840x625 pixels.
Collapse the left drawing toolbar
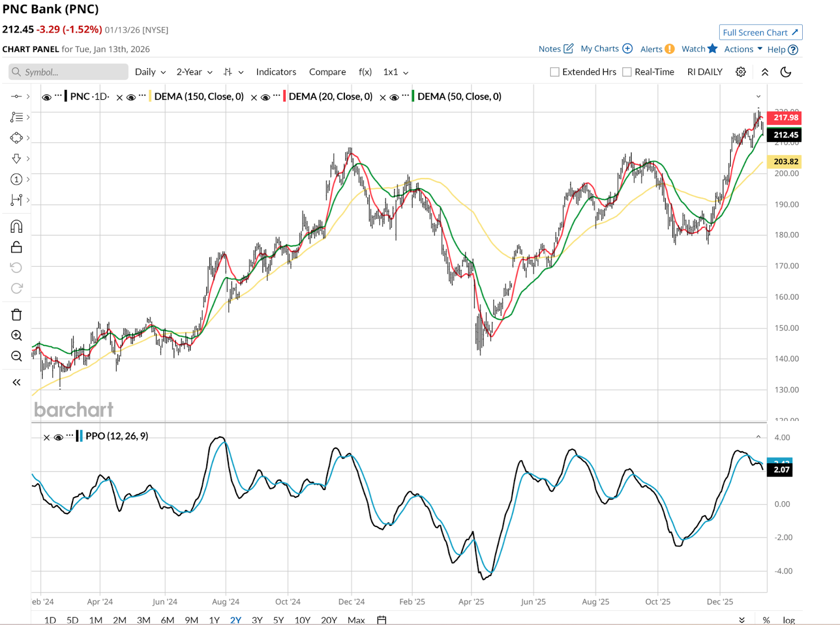click(x=16, y=382)
